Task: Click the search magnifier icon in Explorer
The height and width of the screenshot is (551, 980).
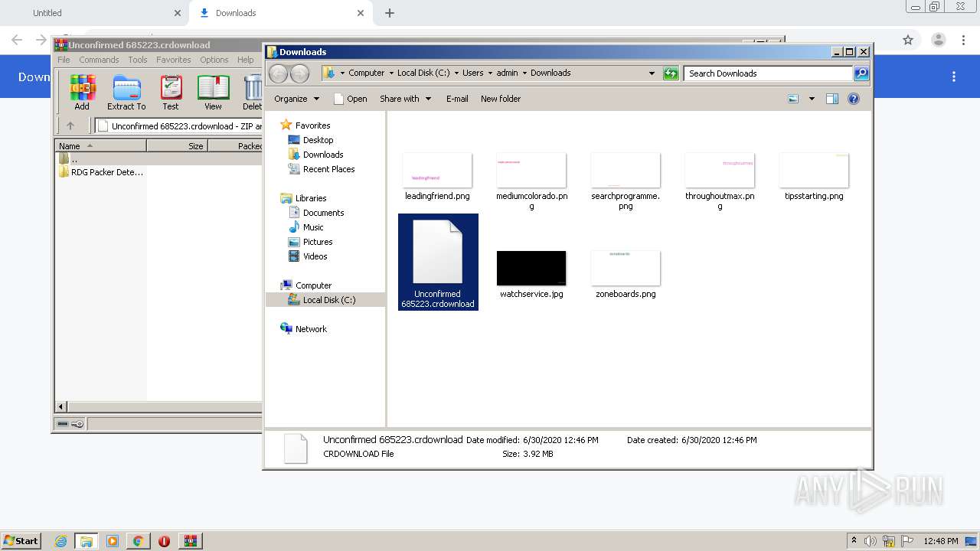Action: click(x=861, y=73)
